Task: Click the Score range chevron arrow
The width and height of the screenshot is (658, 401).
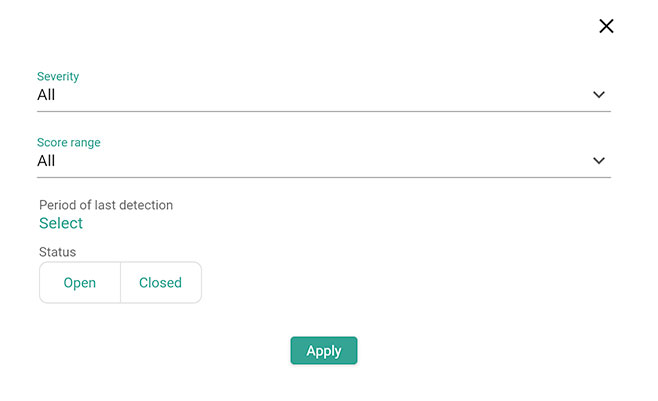Action: [599, 161]
